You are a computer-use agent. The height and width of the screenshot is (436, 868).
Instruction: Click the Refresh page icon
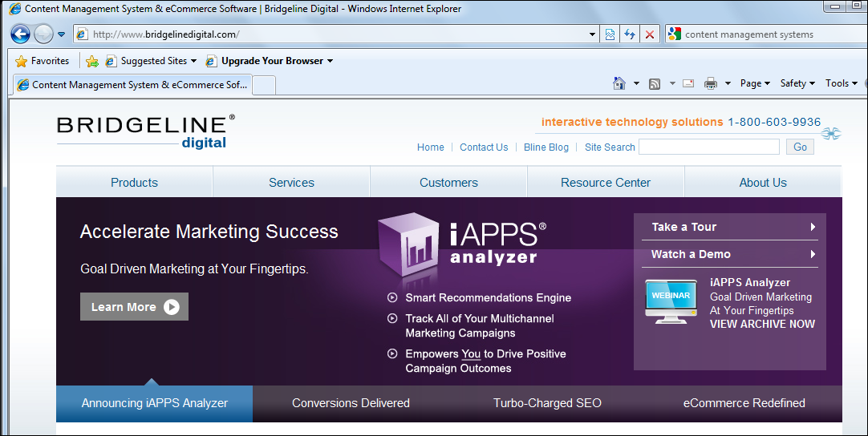click(630, 34)
